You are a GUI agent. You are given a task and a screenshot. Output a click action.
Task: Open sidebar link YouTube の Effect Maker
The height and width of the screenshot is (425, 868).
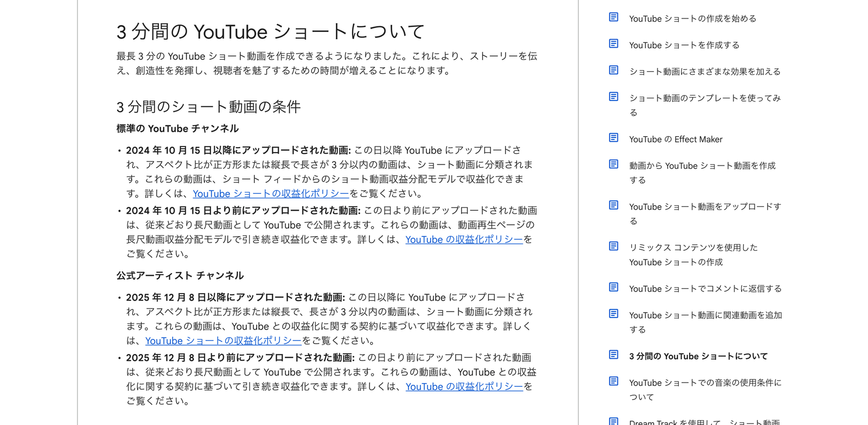675,139
